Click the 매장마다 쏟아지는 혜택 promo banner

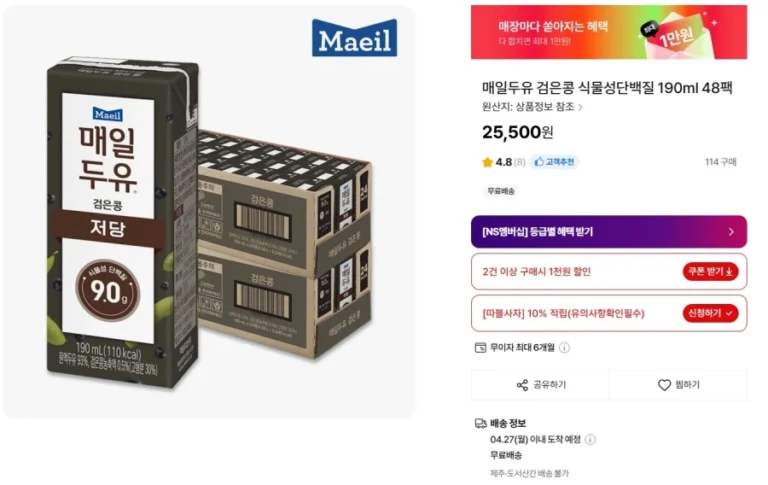(x=608, y=32)
